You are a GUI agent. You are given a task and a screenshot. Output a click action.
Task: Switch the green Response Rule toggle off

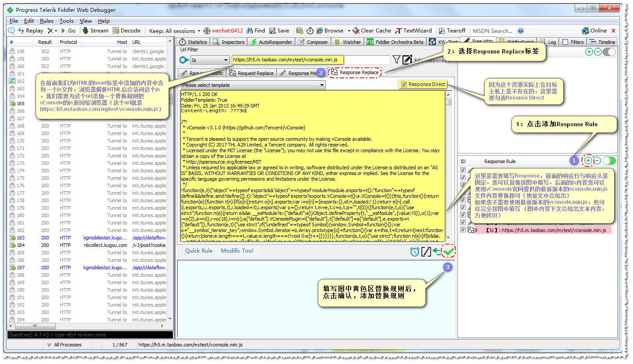[609, 161]
